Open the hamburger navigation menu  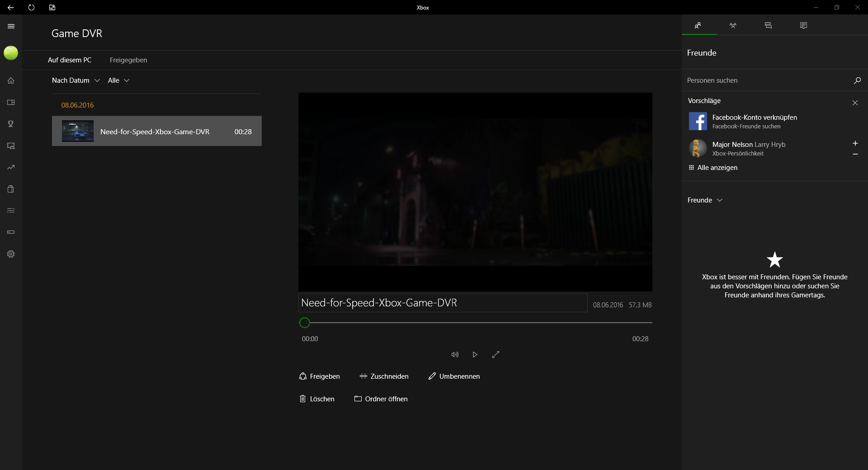11,26
